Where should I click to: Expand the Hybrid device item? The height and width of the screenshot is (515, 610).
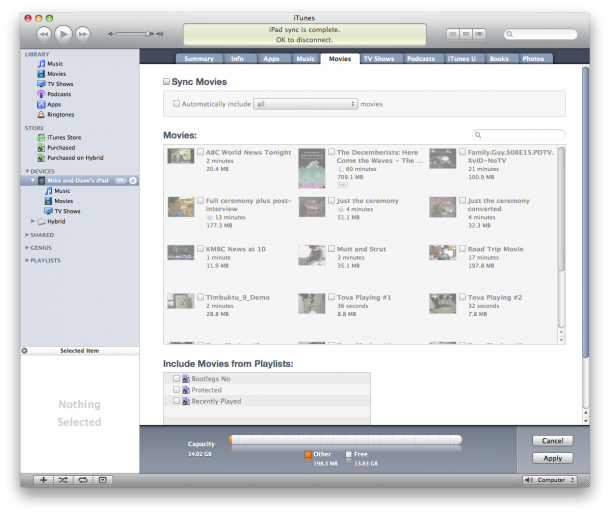pos(33,221)
